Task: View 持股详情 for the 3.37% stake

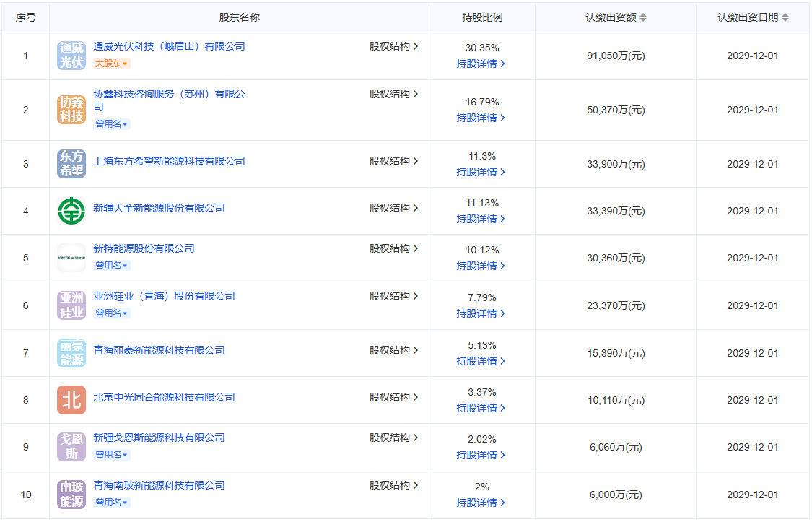Action: [481, 408]
